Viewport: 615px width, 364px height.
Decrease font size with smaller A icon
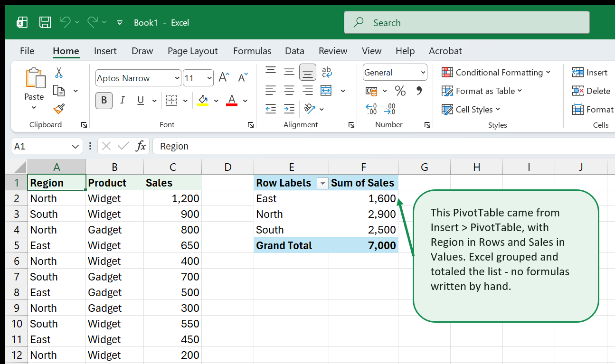point(243,78)
